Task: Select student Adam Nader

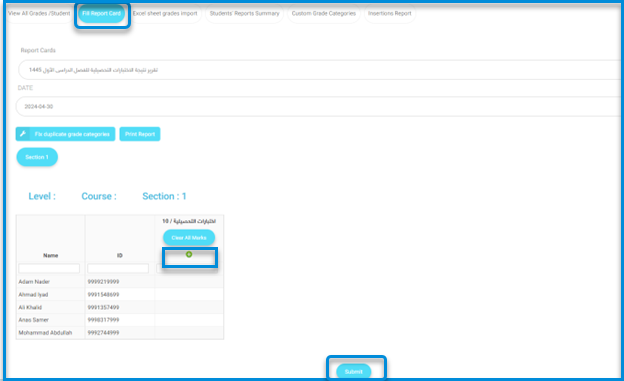Action: tap(34, 282)
